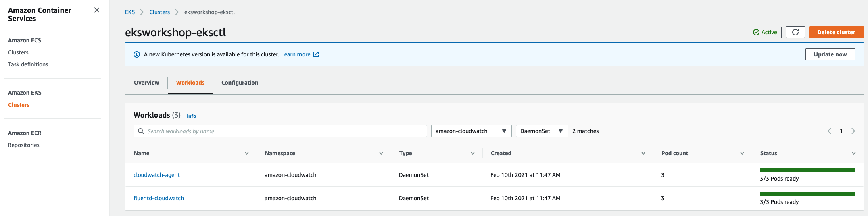The image size is (868, 216).
Task: Open the cloudwatch-agent workload link
Action: pos(156,175)
